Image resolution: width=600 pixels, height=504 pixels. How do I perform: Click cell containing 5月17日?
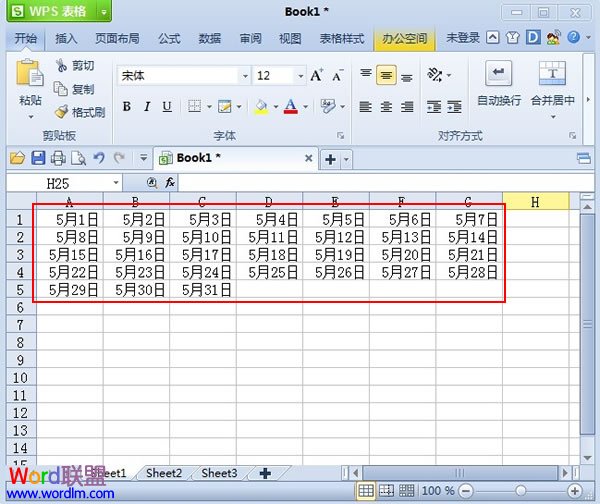tap(203, 255)
